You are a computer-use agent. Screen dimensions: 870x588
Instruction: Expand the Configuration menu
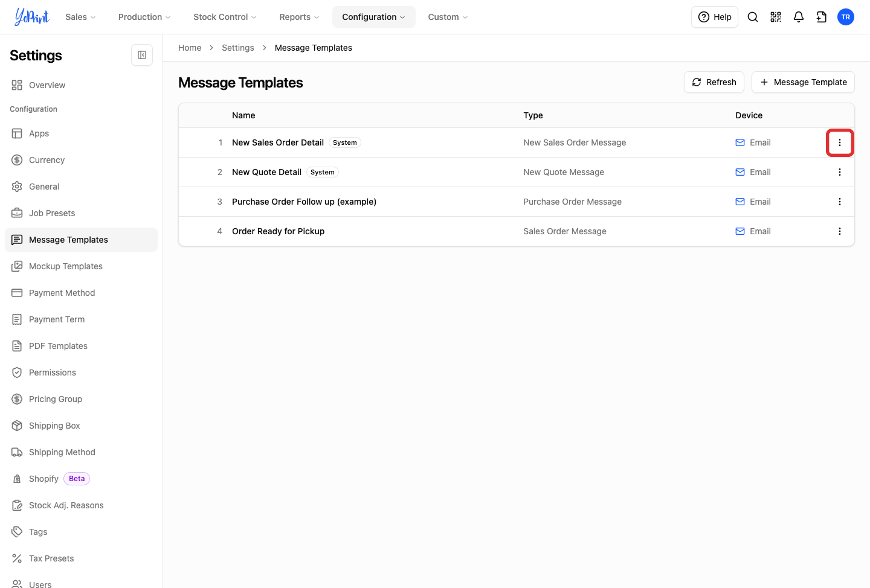(374, 17)
